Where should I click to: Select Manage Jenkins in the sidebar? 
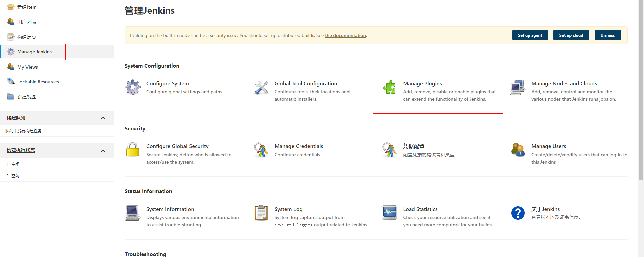(x=35, y=52)
